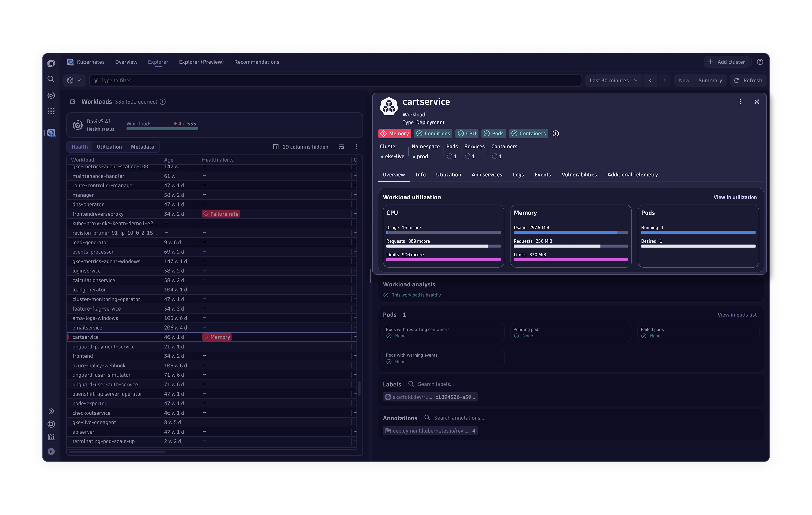Switch the table view to Utilization

click(x=109, y=147)
